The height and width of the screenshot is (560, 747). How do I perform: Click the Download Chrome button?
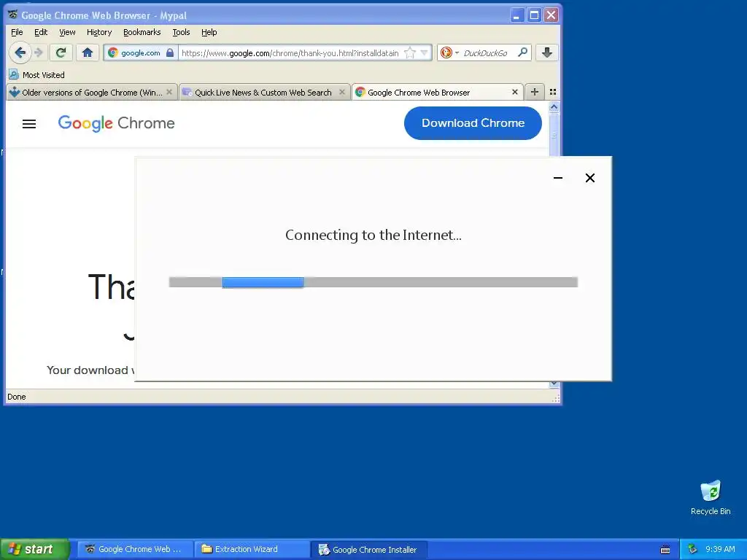point(473,122)
